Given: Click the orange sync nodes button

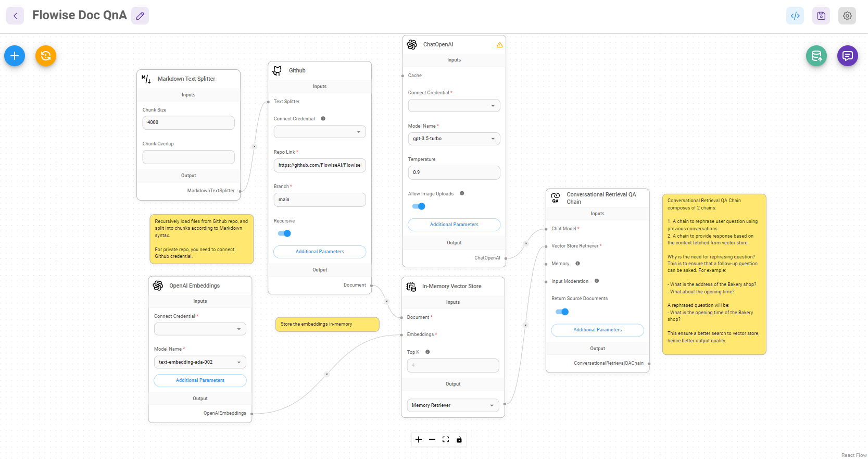Looking at the screenshot, I should (x=46, y=56).
